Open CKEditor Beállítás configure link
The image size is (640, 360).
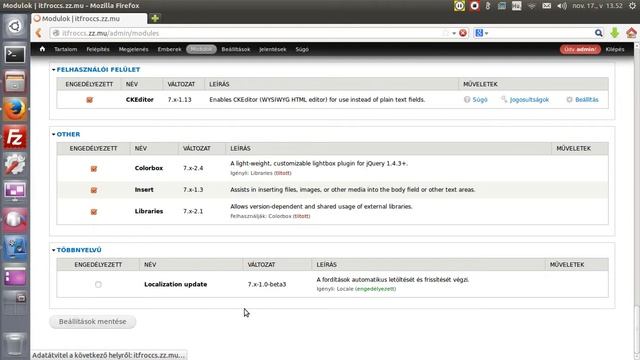(582, 100)
